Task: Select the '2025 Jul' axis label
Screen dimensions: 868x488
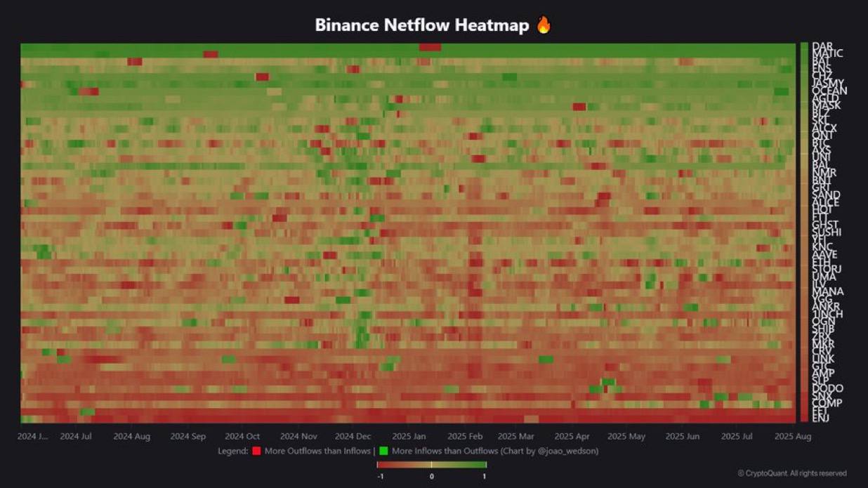Action: coord(737,436)
